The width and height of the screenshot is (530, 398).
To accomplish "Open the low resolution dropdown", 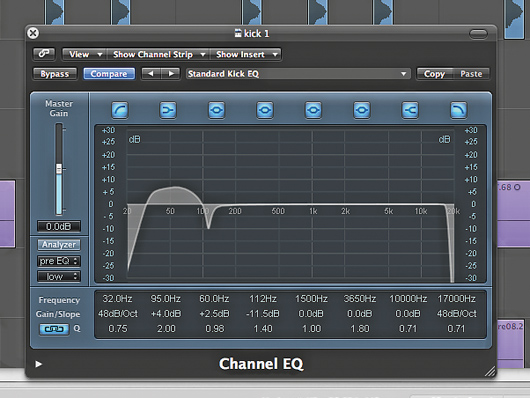I will click(59, 277).
